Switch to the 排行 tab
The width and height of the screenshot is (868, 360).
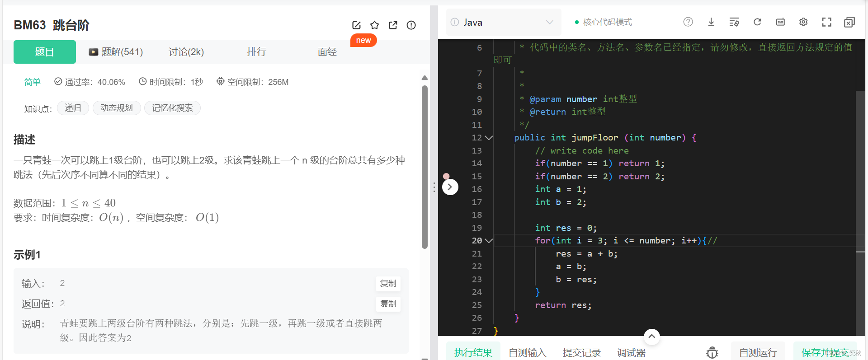[x=256, y=52]
